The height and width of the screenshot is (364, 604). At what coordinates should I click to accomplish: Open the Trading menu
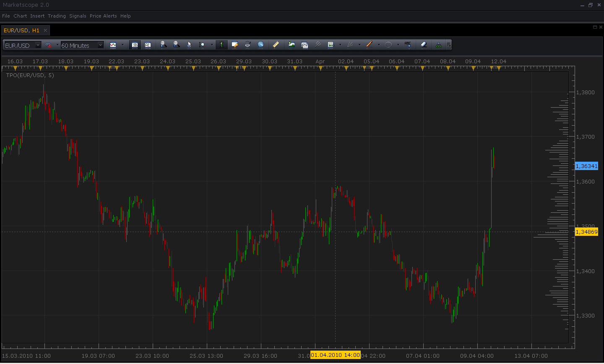pos(57,16)
